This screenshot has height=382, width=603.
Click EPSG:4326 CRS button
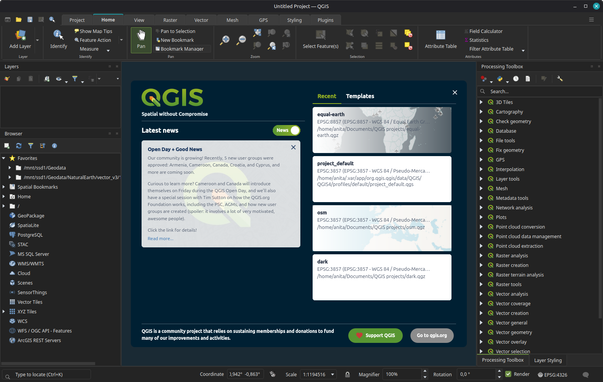click(553, 374)
